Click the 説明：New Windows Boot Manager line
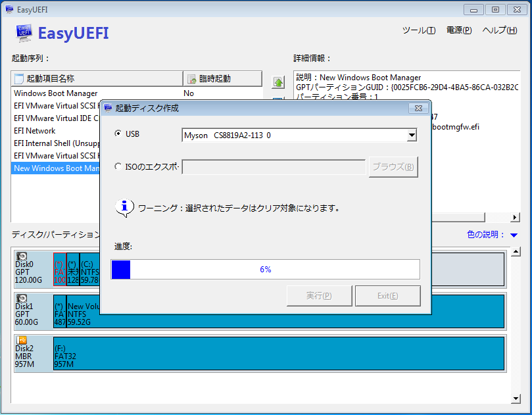Viewport: 532px width, 415px height. pyautogui.click(x=358, y=78)
